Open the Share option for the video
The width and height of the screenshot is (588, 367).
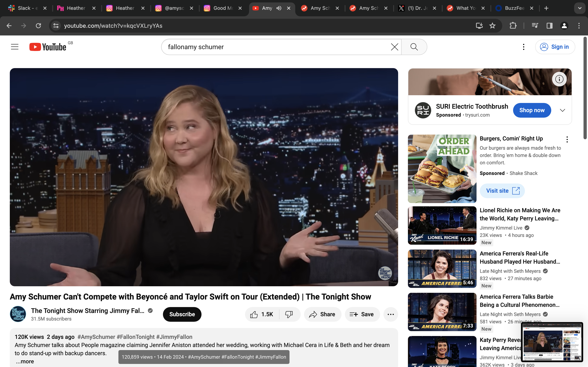pos(322,314)
